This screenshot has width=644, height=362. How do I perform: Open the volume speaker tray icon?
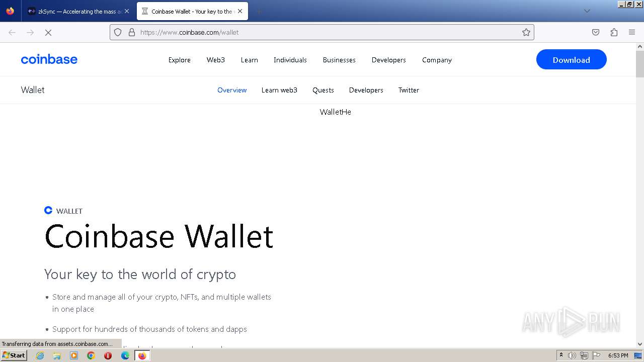tap(572, 355)
